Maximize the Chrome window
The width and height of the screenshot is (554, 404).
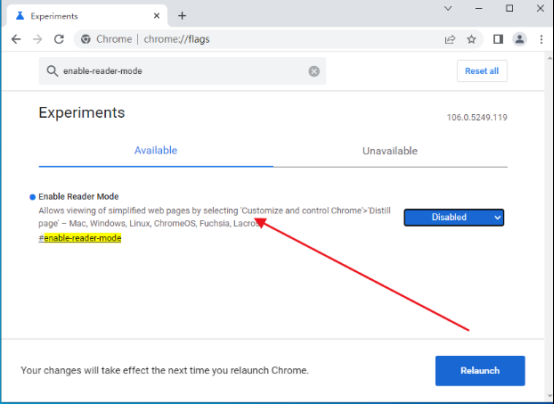tap(509, 8)
